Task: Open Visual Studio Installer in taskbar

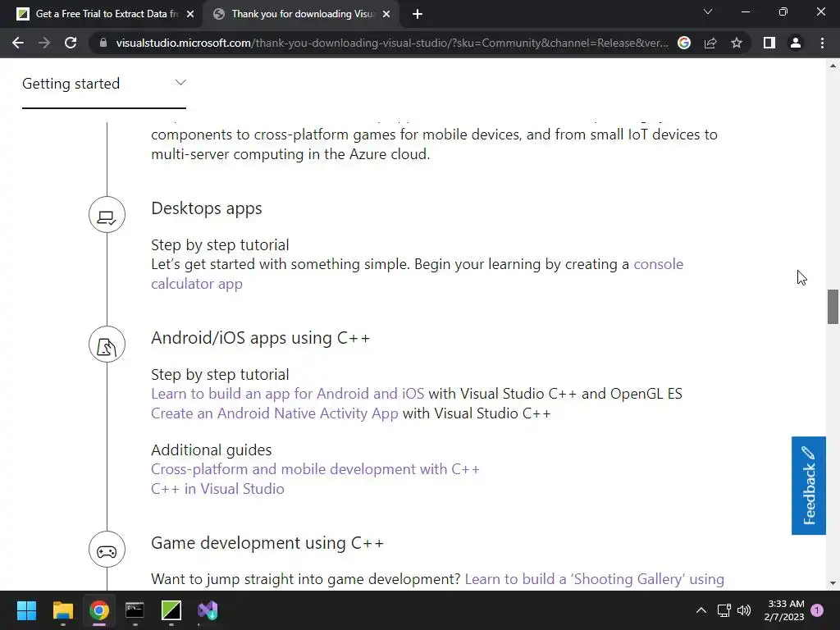Action: pyautogui.click(x=208, y=610)
